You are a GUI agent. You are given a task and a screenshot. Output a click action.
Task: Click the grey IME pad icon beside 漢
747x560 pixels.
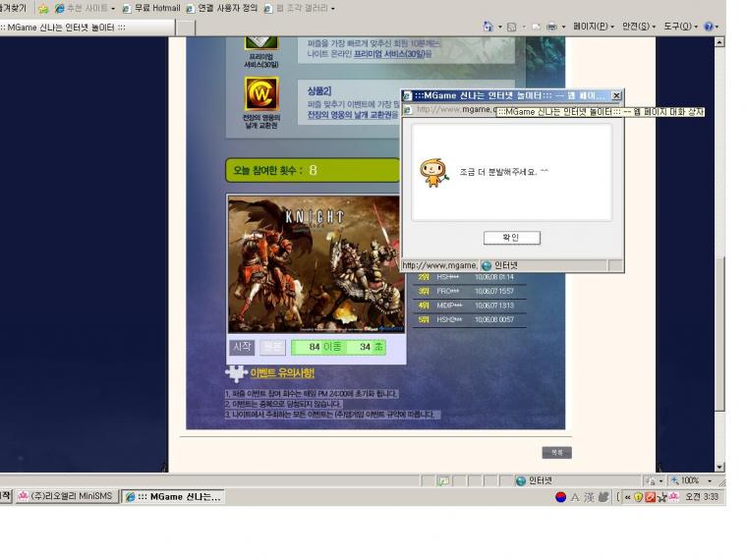coord(603,497)
